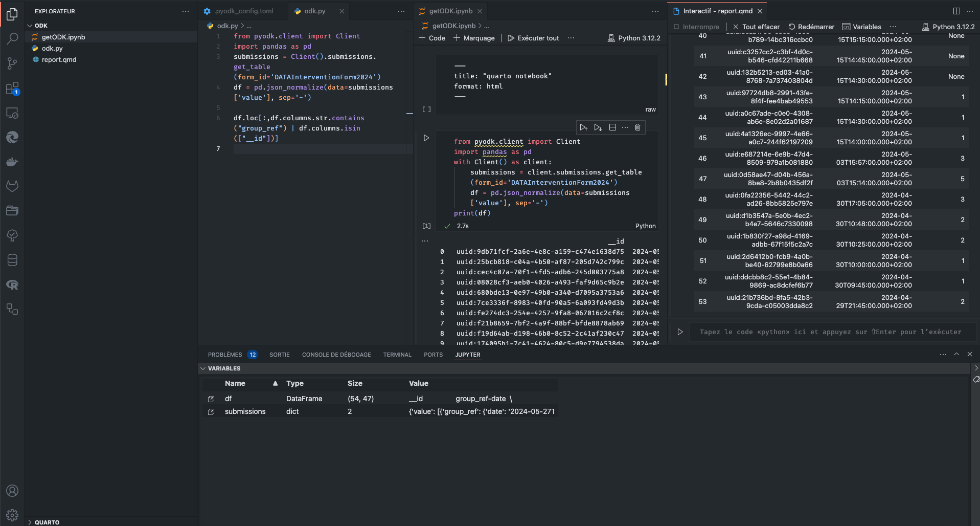
Task: Open the Manage settings gear
Action: click(12, 515)
